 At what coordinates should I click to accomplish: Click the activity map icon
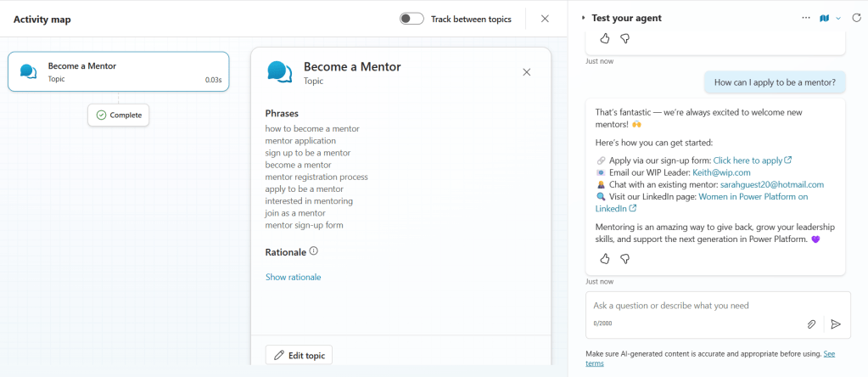point(824,18)
